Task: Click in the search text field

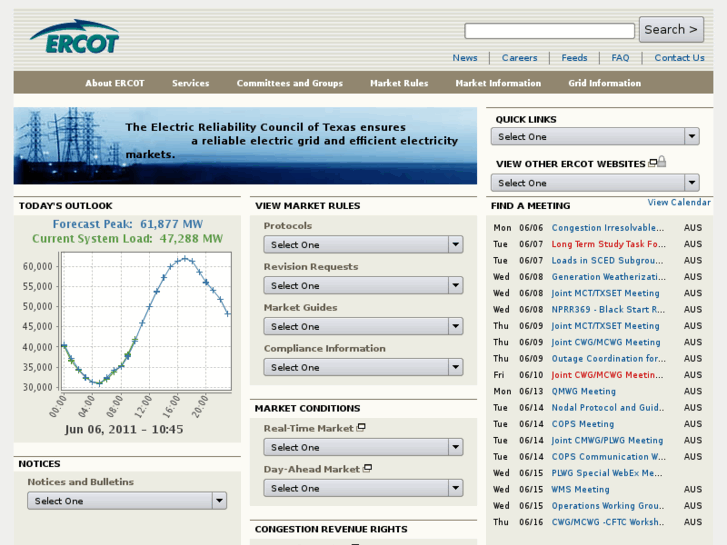Action: [549, 31]
